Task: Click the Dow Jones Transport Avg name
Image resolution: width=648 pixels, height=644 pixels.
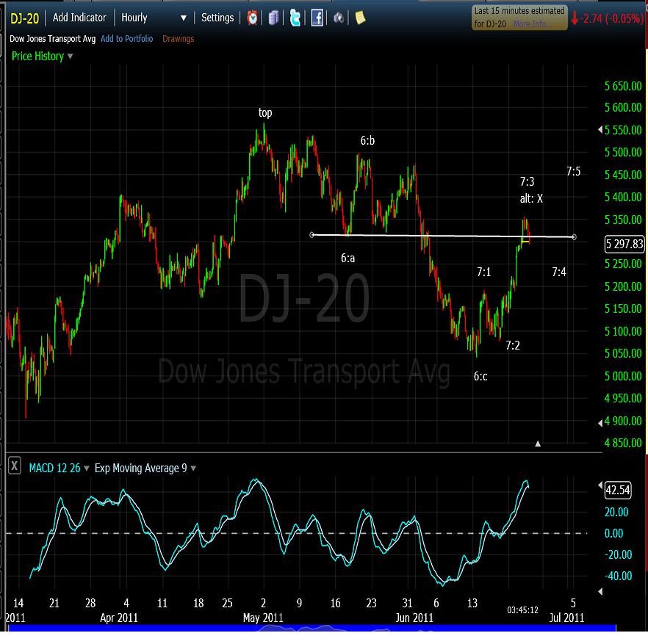Action: pos(52,39)
